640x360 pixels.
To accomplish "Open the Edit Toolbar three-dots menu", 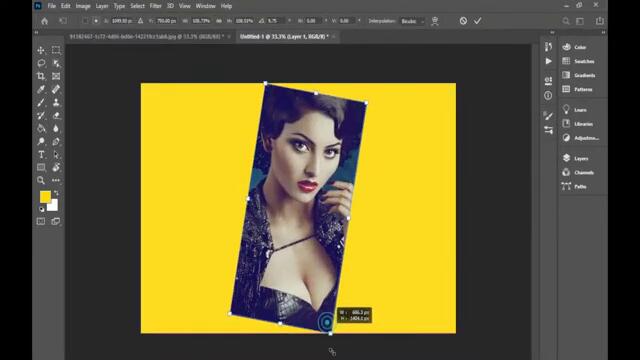I will [x=56, y=180].
